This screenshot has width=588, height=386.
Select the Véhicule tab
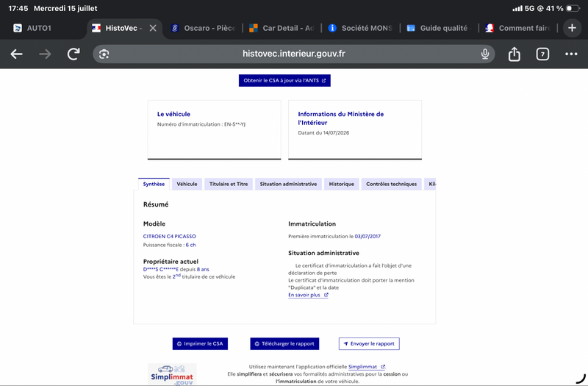pos(187,184)
